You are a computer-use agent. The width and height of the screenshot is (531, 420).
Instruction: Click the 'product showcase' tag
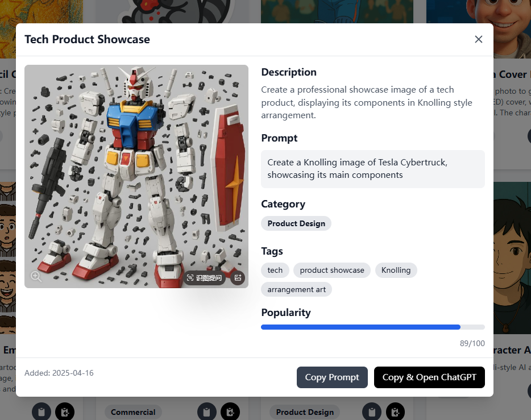[x=332, y=270]
